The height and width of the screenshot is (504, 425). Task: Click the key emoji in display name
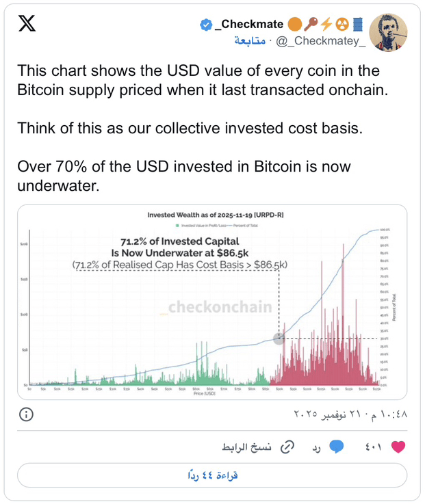point(311,24)
